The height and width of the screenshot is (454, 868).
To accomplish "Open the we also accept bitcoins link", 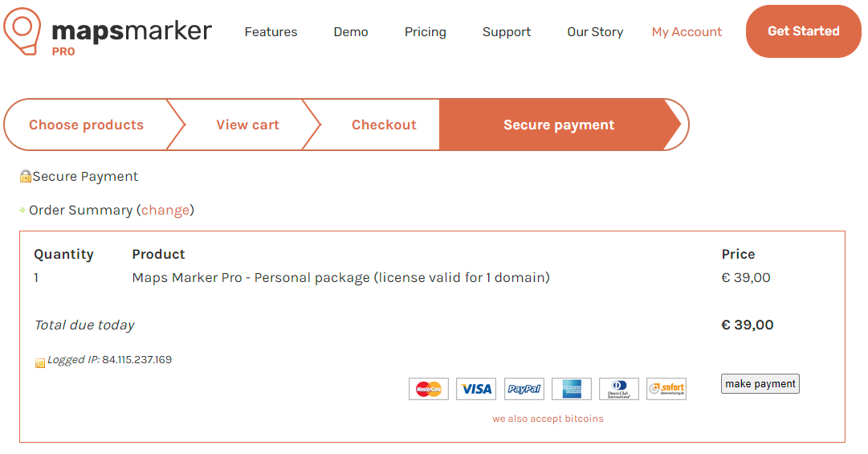I will coord(548,419).
